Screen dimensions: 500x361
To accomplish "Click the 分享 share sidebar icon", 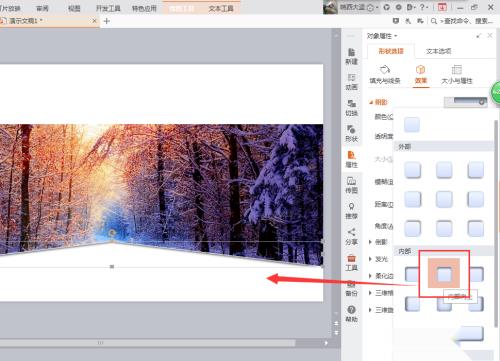I will [x=351, y=237].
